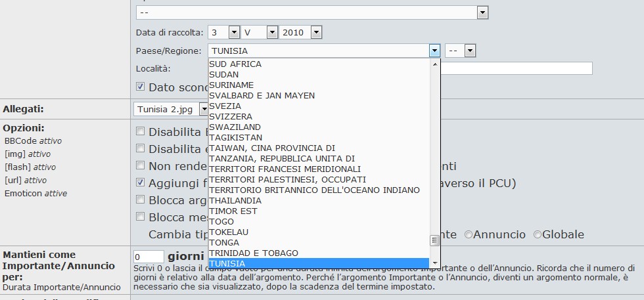Open the year dropdown showing 2010

tap(316, 32)
